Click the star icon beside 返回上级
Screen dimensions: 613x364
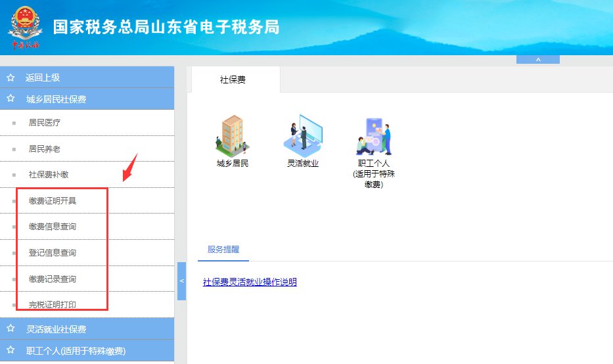[11, 78]
